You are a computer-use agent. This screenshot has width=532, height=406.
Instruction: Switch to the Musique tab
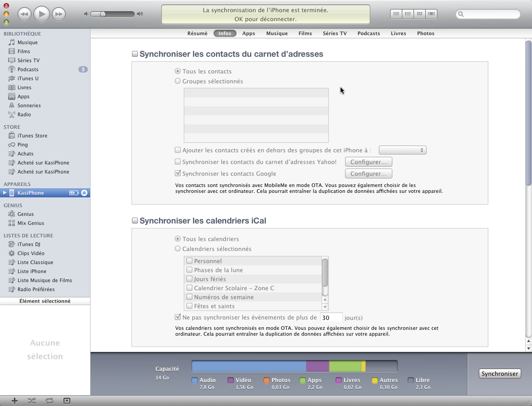click(x=277, y=33)
